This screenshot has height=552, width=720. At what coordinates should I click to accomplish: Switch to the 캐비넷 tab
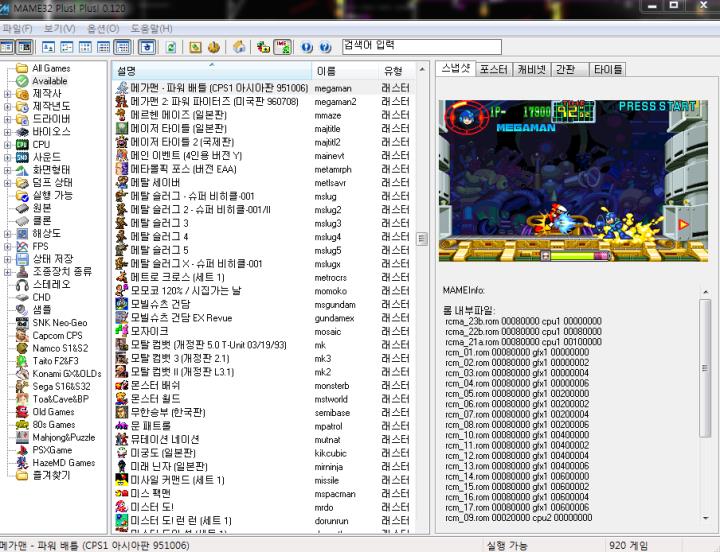coord(532,69)
